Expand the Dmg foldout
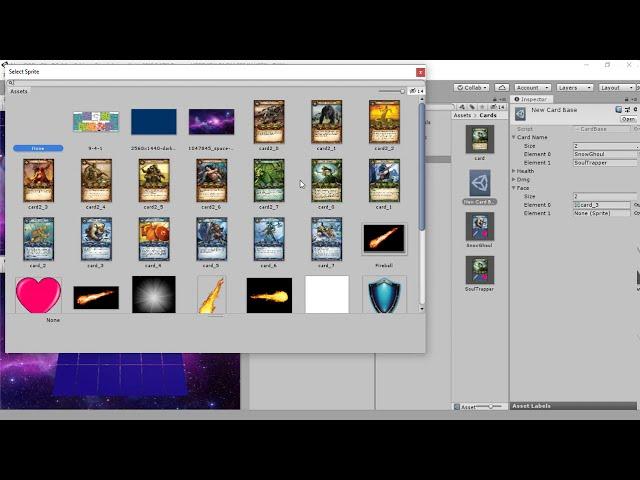This screenshot has height=480, width=640. click(514, 180)
